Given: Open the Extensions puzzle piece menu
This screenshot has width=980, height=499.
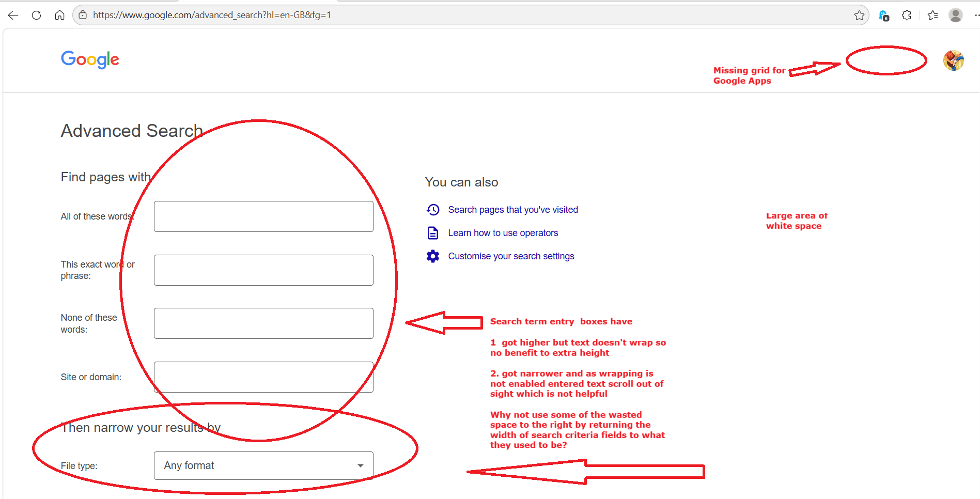Looking at the screenshot, I should tap(907, 15).
